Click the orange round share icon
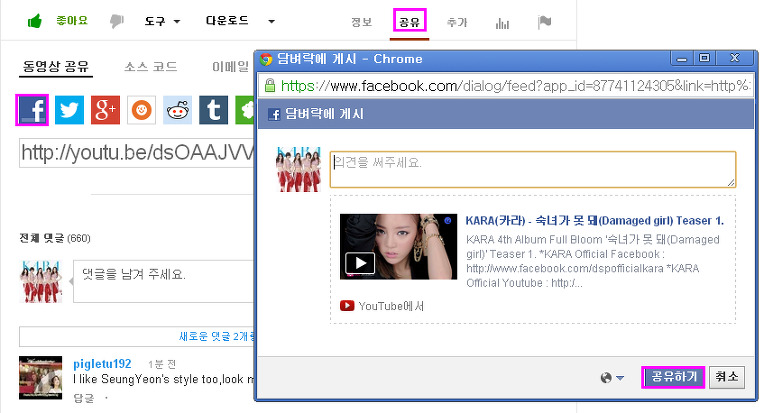 point(141,110)
